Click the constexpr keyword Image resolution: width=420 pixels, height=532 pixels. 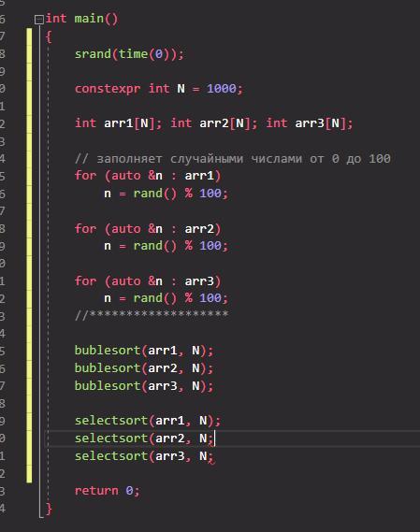pyautogui.click(x=108, y=89)
